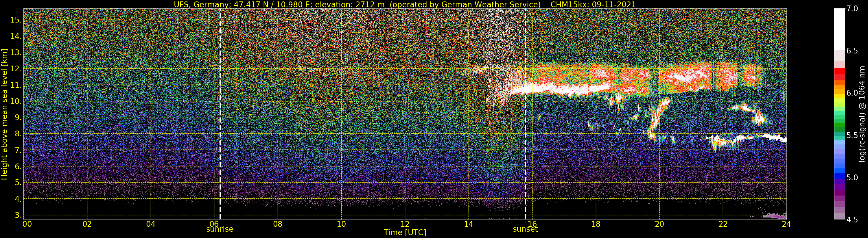This screenshot has width=868, height=238.
Task: Click the time axis tick '24'
Action: pyautogui.click(x=786, y=224)
